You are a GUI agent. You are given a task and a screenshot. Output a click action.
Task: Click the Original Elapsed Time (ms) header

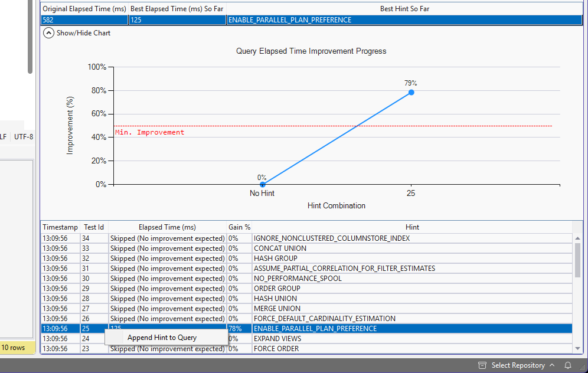pyautogui.click(x=84, y=9)
